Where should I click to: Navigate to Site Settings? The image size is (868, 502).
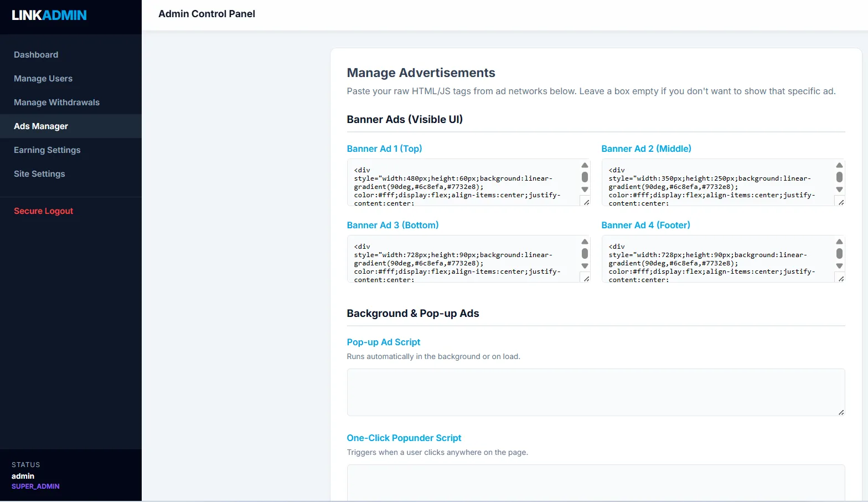[39, 174]
